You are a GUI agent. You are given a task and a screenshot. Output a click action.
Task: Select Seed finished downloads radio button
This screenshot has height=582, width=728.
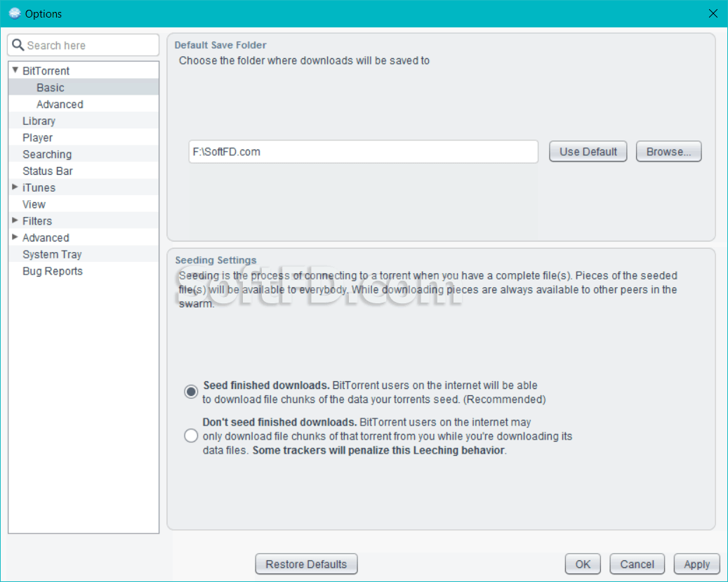pyautogui.click(x=191, y=392)
